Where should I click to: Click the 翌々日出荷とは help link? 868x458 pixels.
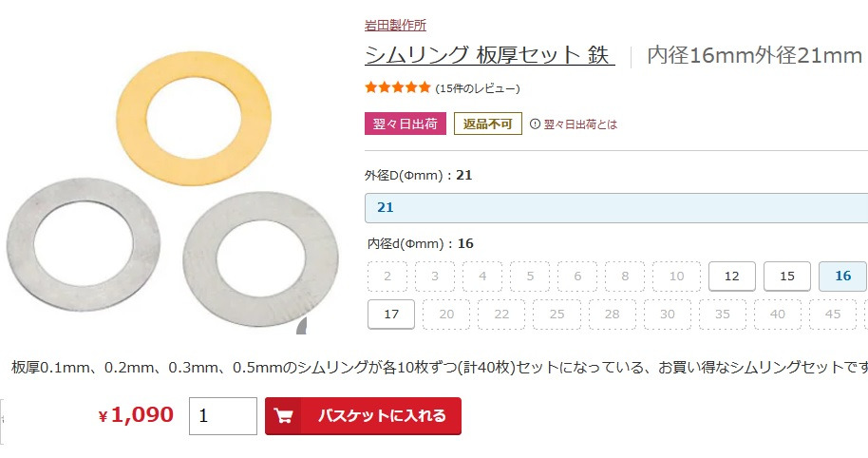[x=580, y=124]
